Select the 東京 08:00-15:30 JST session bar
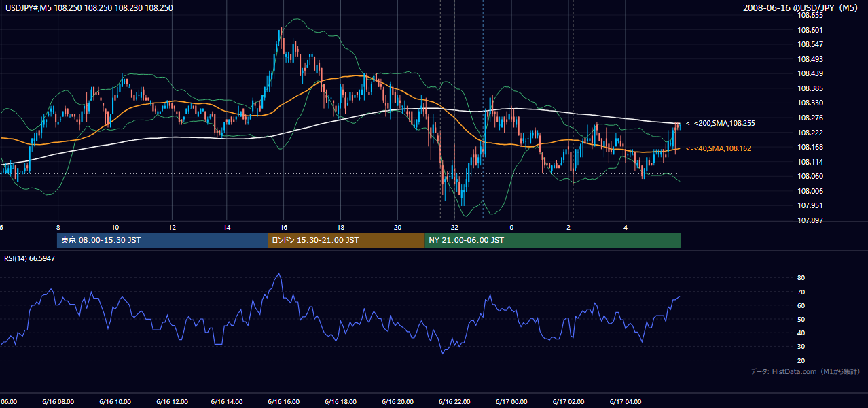This screenshot has height=408, width=868. coord(163,240)
